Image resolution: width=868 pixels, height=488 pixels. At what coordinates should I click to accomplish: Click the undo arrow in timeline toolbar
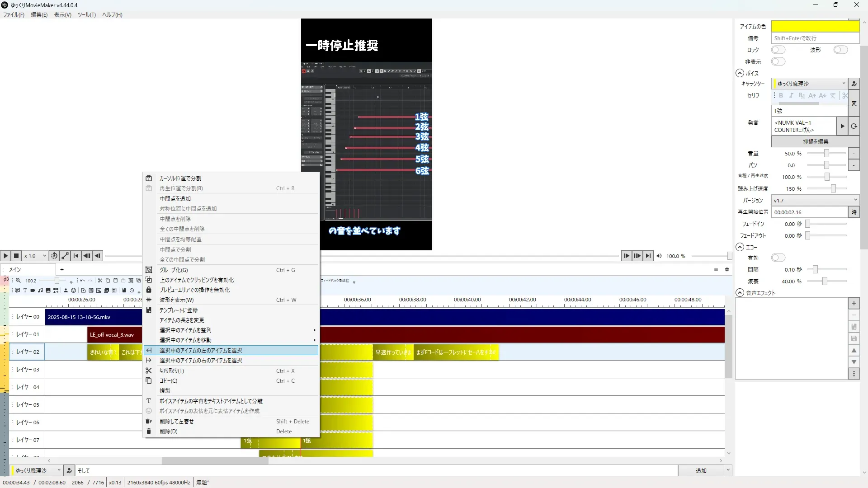click(x=82, y=281)
